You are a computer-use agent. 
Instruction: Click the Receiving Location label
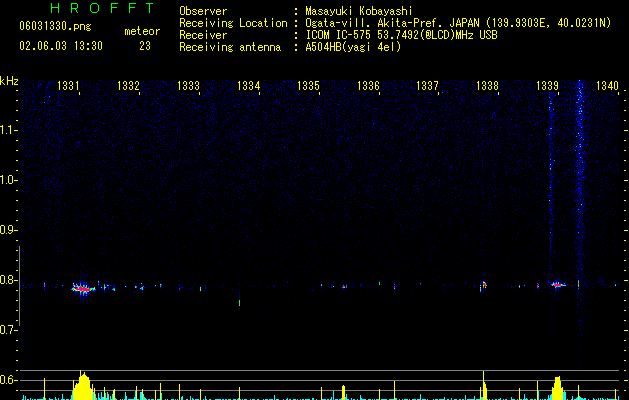click(233, 23)
